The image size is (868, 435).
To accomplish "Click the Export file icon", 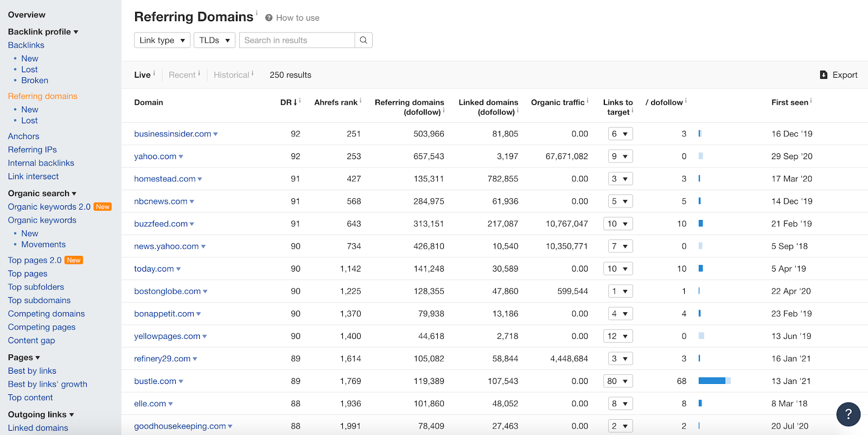I will [824, 75].
